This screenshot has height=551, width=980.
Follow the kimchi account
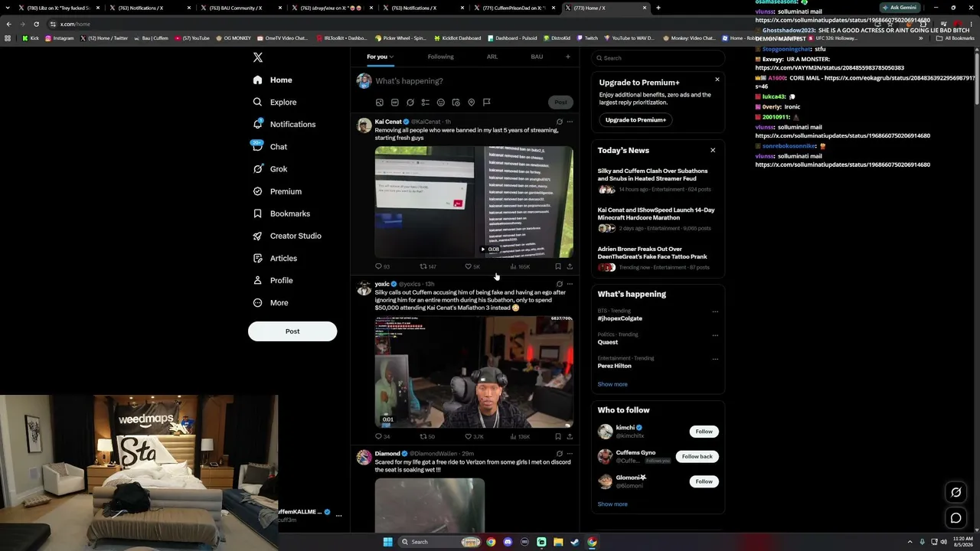[704, 432]
